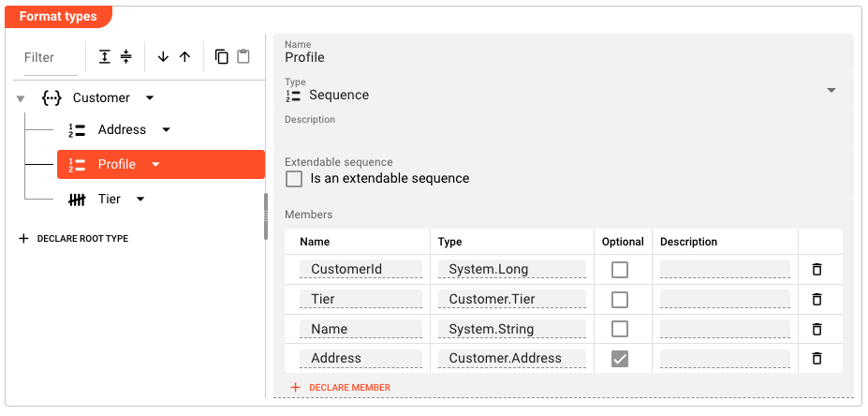Click plus icon beside Declare Root Type
This screenshot has width=868, height=416.
tap(23, 239)
